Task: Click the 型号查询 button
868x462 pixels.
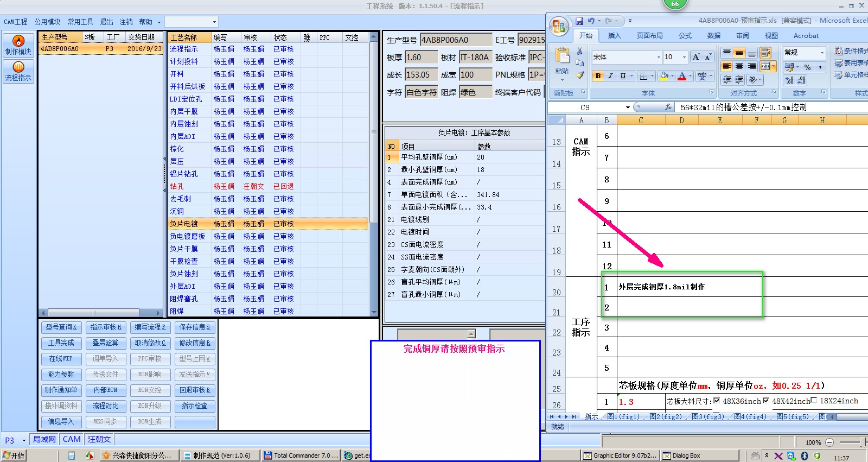Action: click(x=61, y=327)
